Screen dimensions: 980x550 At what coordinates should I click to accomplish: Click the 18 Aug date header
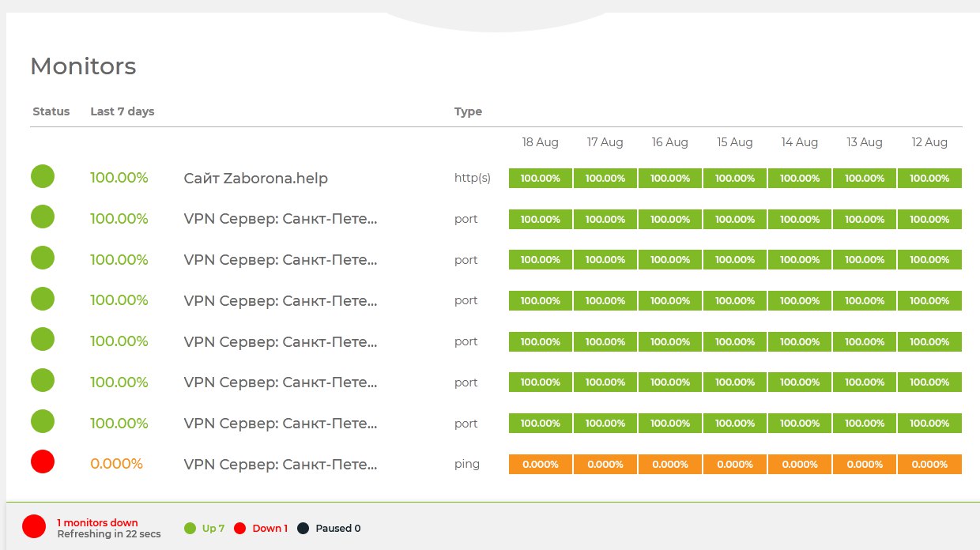pyautogui.click(x=541, y=142)
